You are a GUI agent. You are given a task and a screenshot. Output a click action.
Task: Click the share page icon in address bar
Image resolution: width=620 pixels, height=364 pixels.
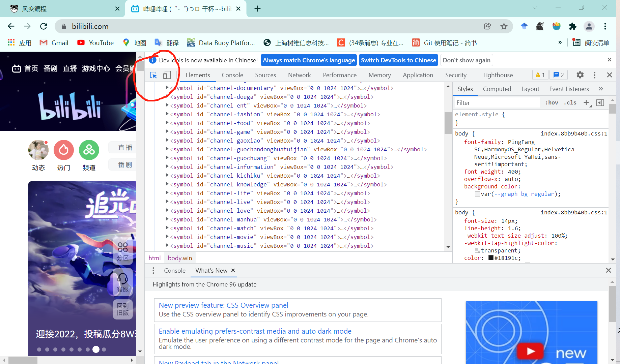(x=487, y=26)
